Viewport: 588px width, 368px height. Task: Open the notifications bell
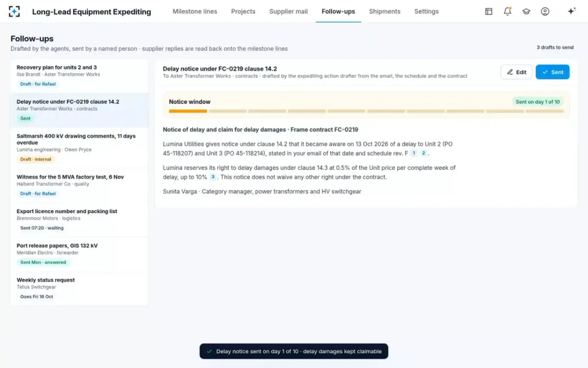[508, 11]
